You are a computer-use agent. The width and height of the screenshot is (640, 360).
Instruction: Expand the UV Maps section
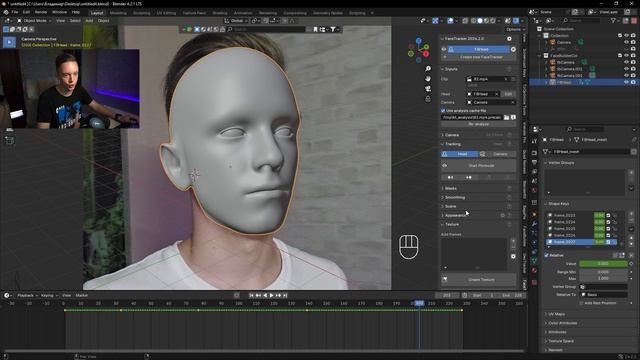(x=556, y=314)
